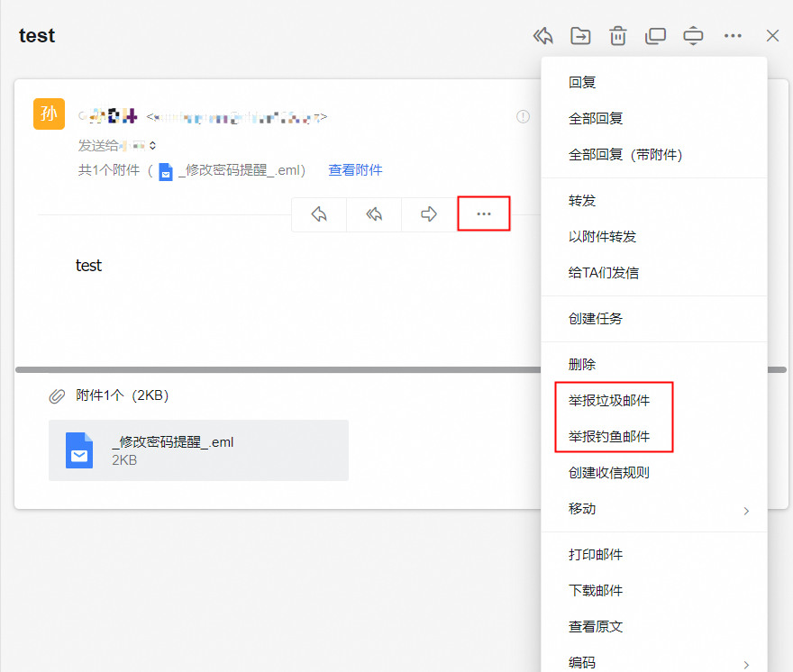Image resolution: width=793 pixels, height=672 pixels.
Task: Choose 以附件转发 menu item
Action: [x=654, y=236]
